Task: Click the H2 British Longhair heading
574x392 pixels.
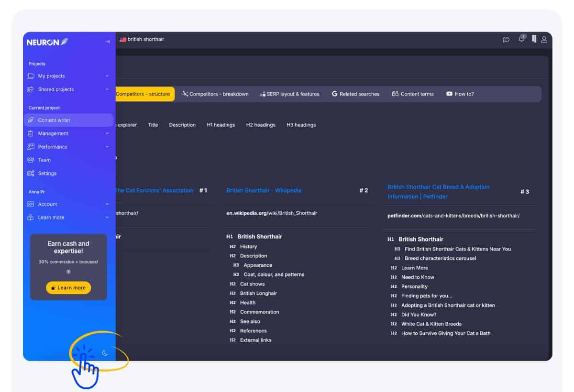Action: coord(258,293)
